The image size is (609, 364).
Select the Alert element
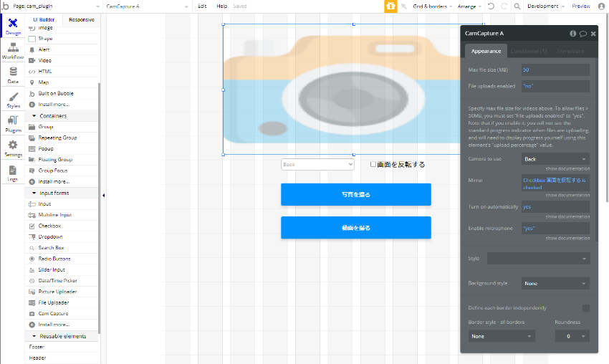(62, 49)
